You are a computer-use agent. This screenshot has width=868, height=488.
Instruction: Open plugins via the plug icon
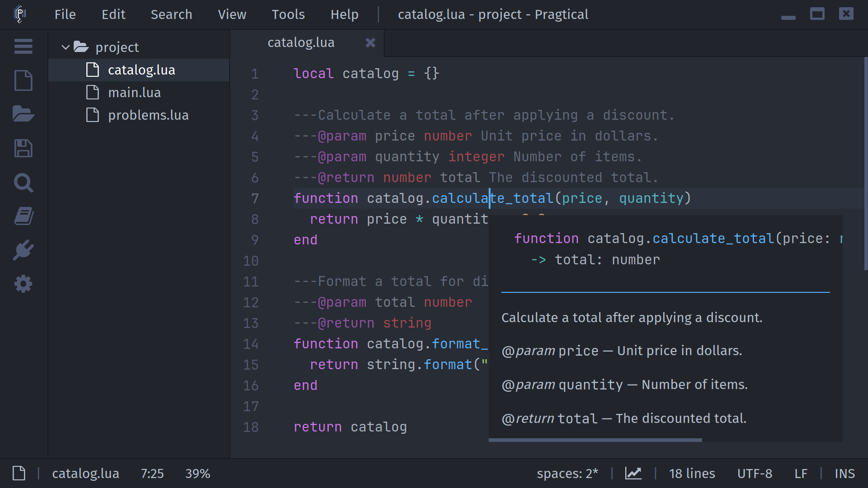[x=23, y=250]
